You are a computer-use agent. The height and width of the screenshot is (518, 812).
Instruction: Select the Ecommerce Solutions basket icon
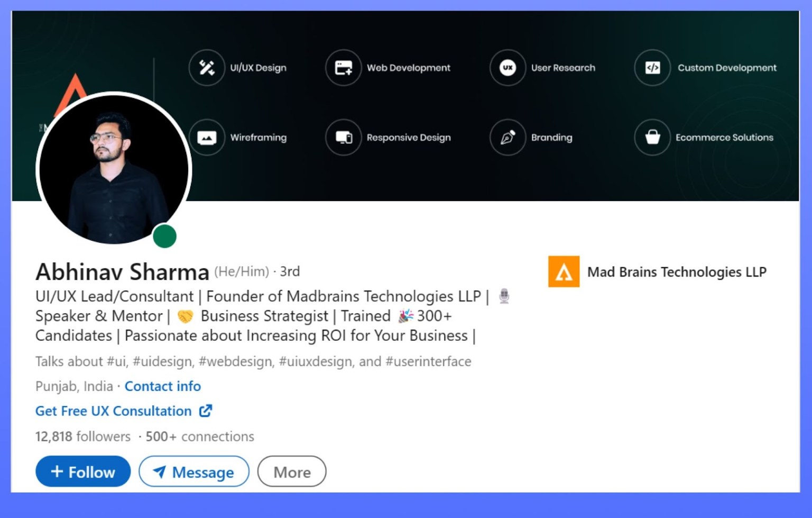point(652,138)
